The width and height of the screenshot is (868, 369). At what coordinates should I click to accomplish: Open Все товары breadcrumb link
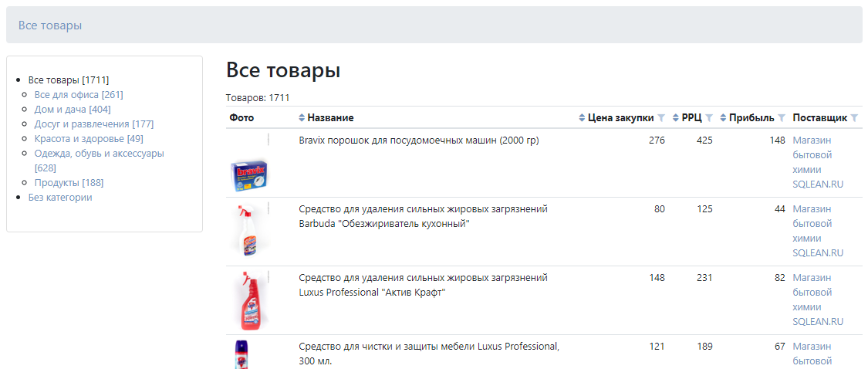pos(50,25)
